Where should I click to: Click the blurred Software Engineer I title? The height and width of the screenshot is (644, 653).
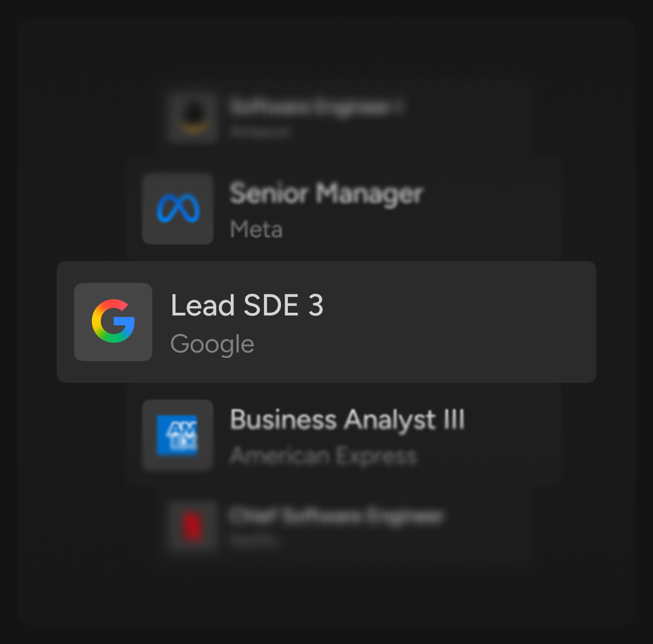(316, 107)
